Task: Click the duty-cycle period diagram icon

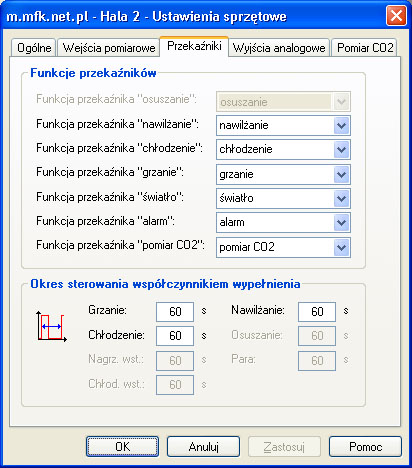Action: (x=51, y=327)
